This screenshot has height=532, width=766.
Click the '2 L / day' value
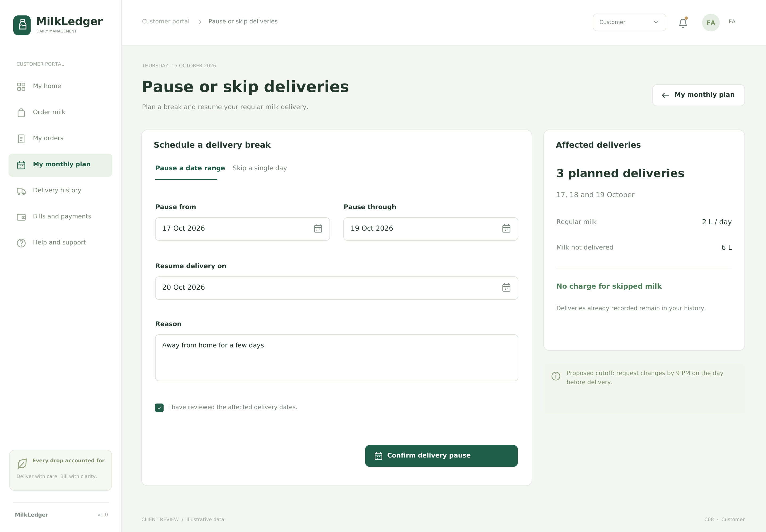click(x=717, y=222)
